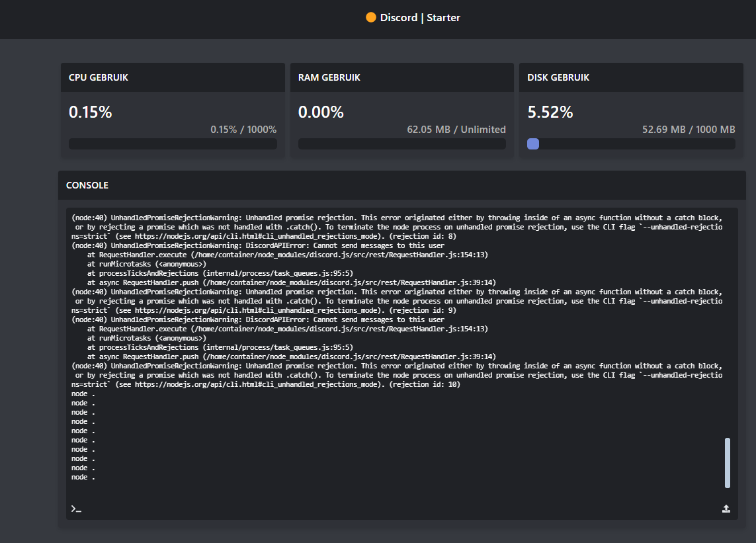Click the console command prompt icon
The width and height of the screenshot is (756, 543).
tap(75, 509)
